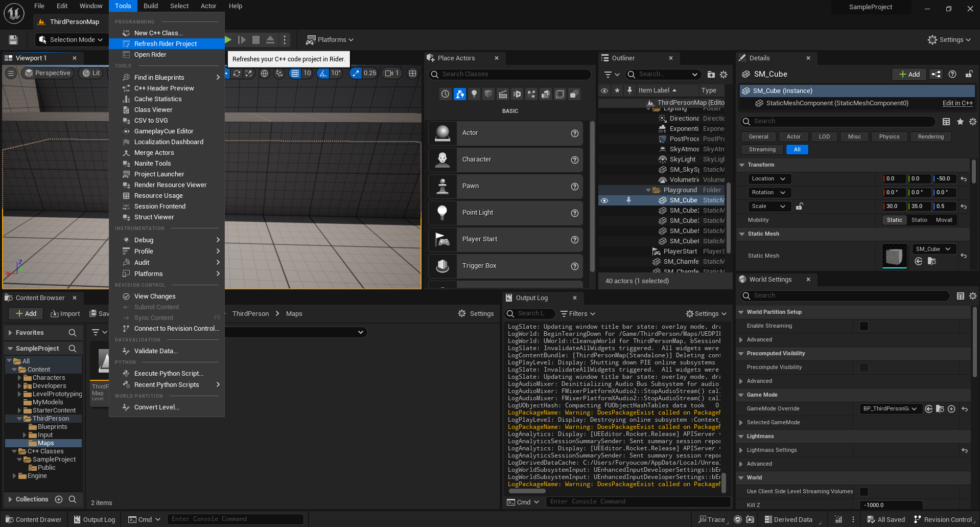This screenshot has width=980, height=527.
Task: Open Blueprint/Add Script icon in Details
Action: point(936,74)
